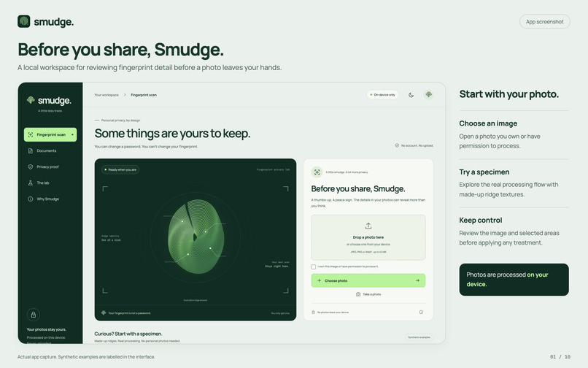Image resolution: width=588 pixels, height=368 pixels.
Task: Toggle dark mode with the moon icon
Action: (x=411, y=95)
